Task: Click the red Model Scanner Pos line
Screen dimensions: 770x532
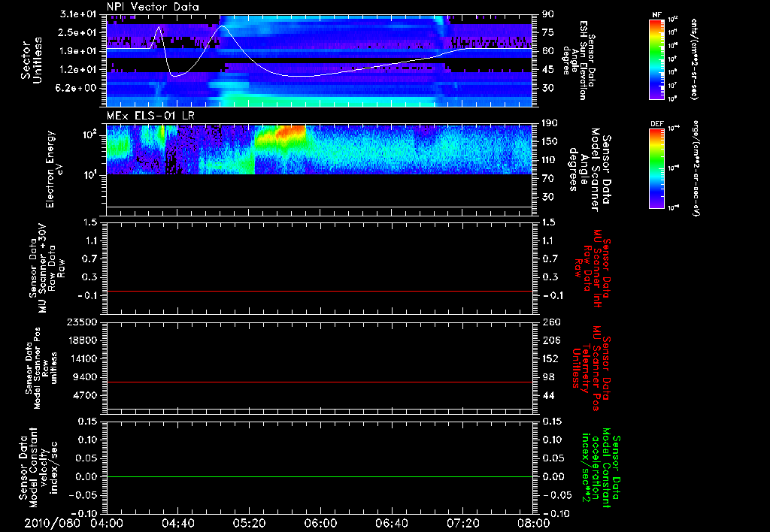Action: coord(319,382)
